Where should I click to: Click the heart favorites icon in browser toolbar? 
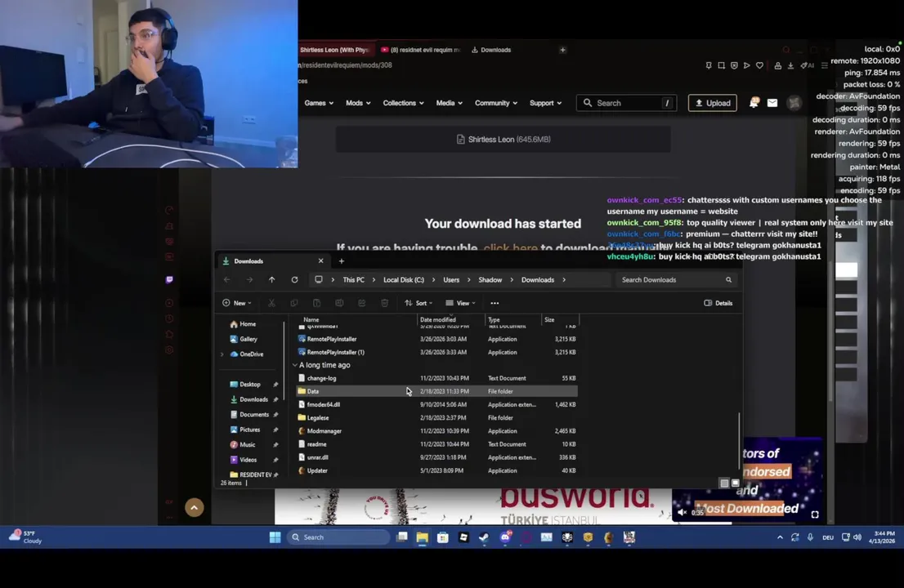coord(759,65)
